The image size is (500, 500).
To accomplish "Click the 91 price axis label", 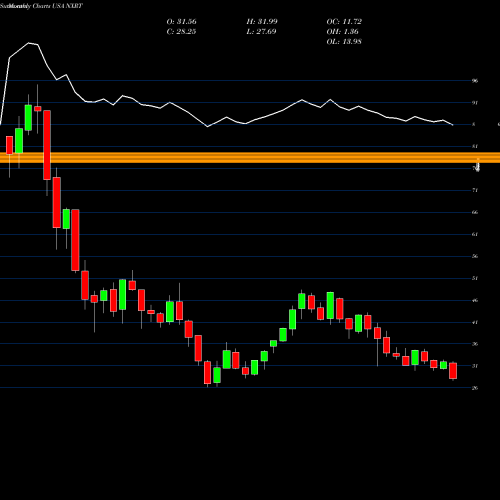I will coord(475,103).
